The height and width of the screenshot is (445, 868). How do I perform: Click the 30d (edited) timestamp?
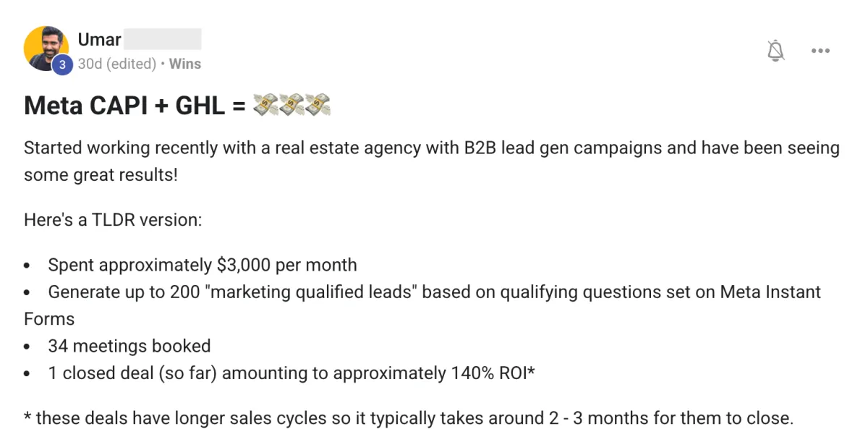116,64
